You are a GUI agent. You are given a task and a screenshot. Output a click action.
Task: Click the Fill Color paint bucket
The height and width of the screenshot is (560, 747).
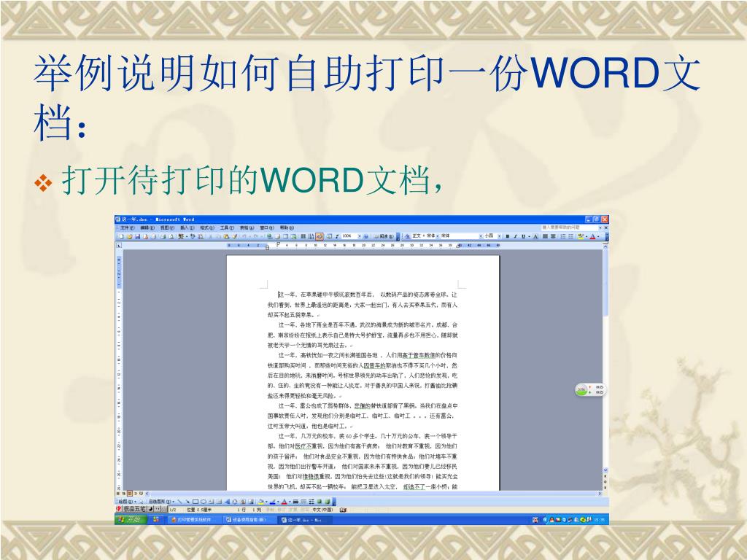pyautogui.click(x=261, y=502)
